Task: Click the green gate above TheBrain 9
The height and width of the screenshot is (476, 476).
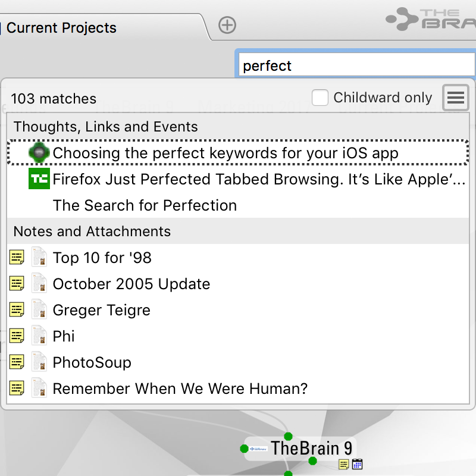Action: click(289, 437)
